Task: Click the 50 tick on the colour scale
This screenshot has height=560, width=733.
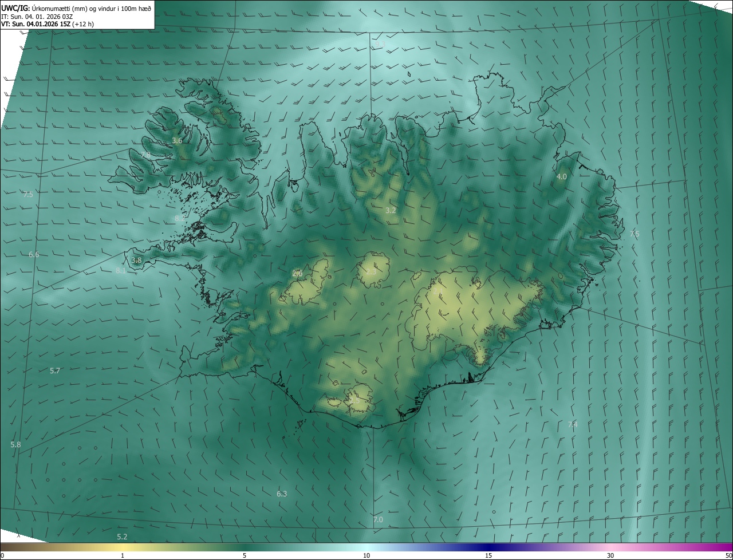Action: point(728,555)
